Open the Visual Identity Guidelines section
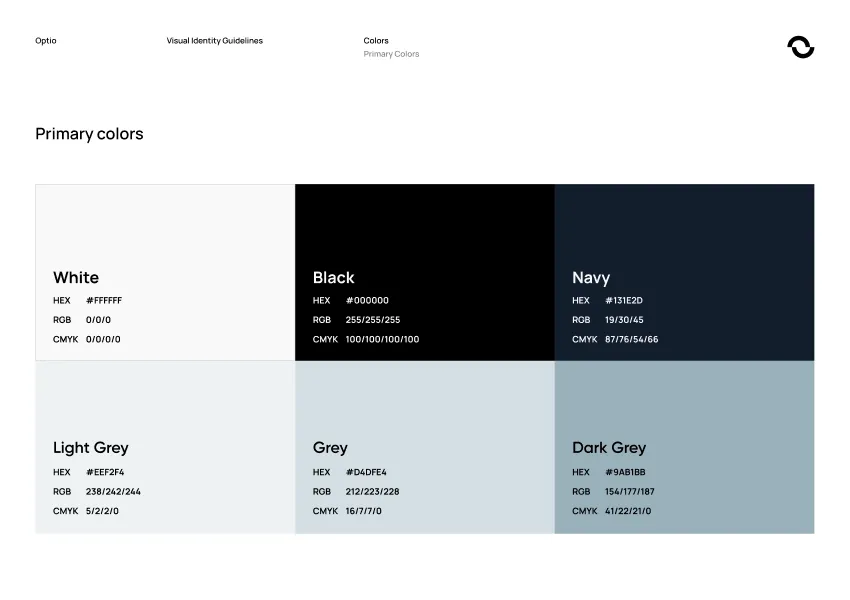Viewport: 850px width, 600px height. (214, 41)
